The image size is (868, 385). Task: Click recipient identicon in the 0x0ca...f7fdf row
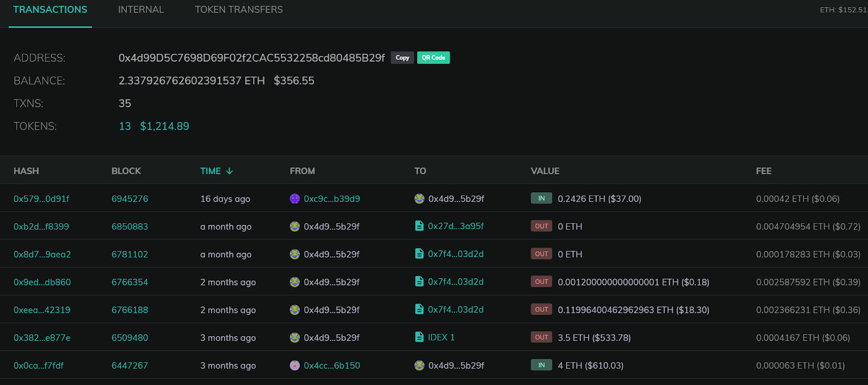point(419,365)
